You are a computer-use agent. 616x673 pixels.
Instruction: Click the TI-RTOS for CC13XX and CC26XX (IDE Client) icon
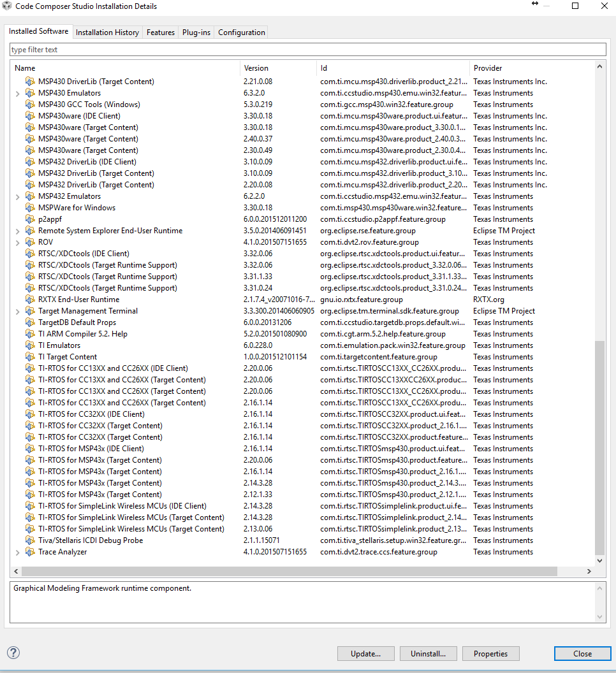(x=30, y=368)
